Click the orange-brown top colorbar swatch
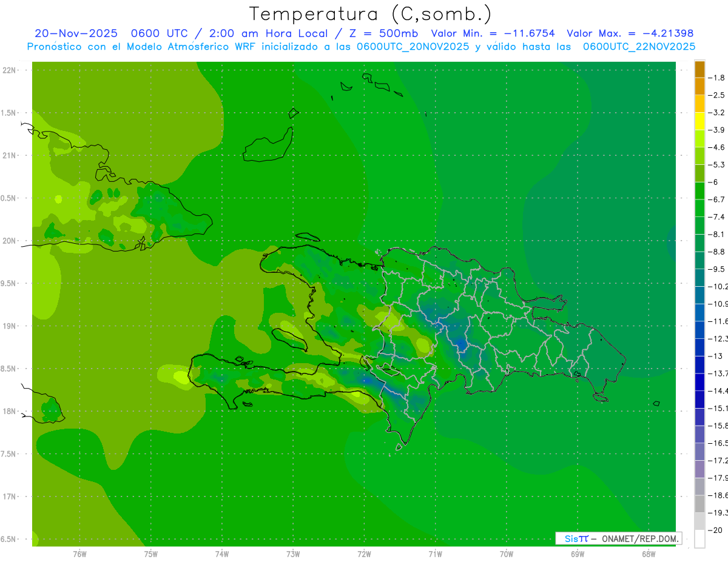This screenshot has width=728, height=562. 699,69
